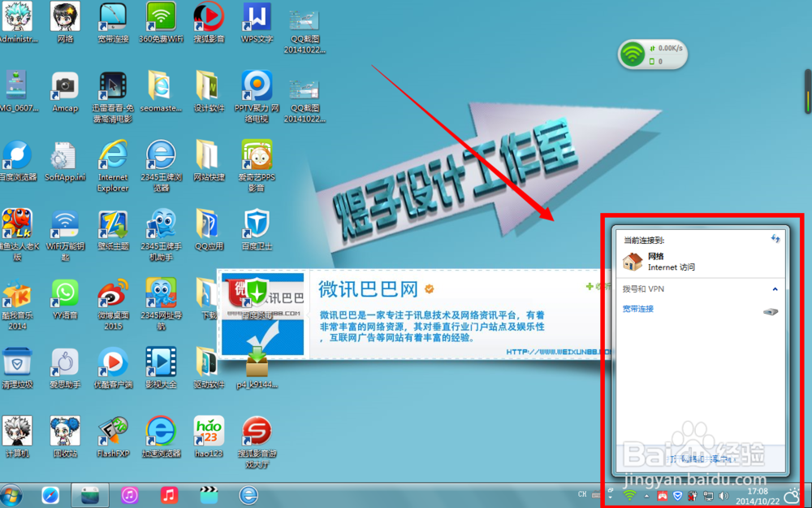
Task: Open the p4_k9144 installer package
Action: point(257,368)
